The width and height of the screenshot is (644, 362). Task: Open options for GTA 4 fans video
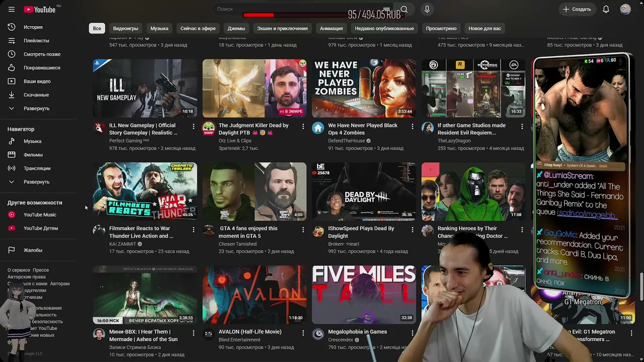pyautogui.click(x=303, y=230)
